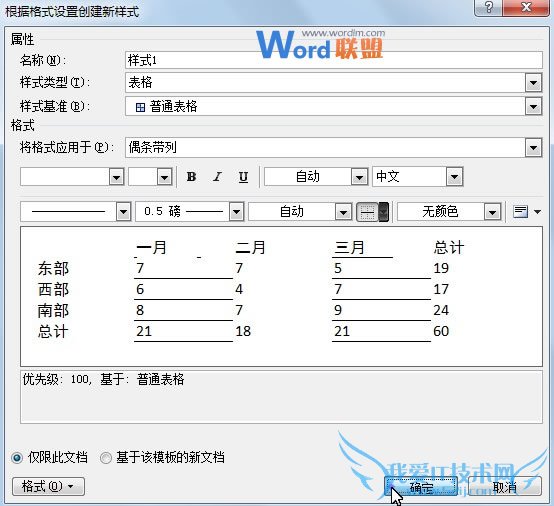Toggle Underline formatting button
The height and width of the screenshot is (506, 554).
coord(243,177)
